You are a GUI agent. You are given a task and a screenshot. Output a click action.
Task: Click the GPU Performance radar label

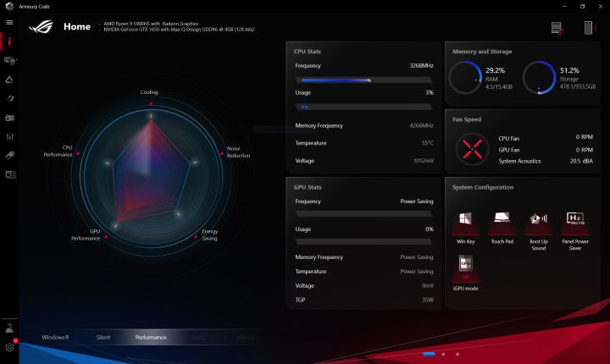86,234
